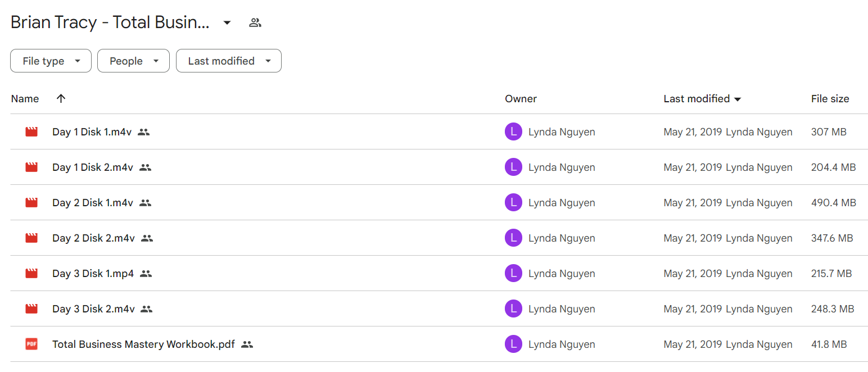868x372 pixels.
Task: Click the shared icon after Day 2 Disk 1.m4v
Action: 146,203
